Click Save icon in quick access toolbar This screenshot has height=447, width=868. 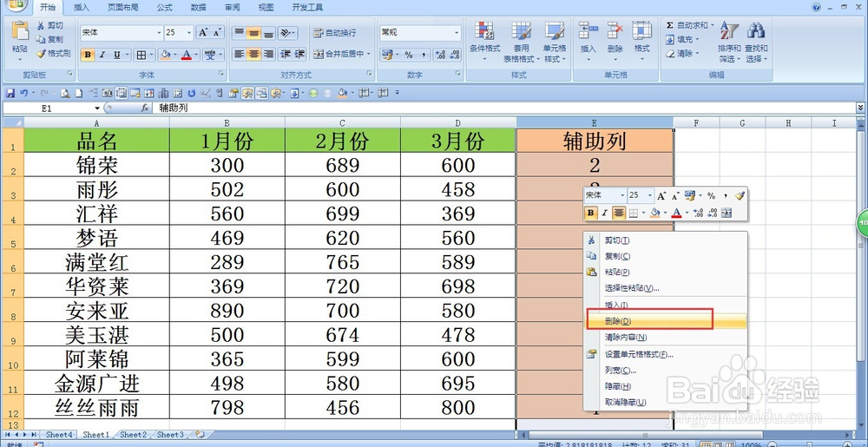point(10,93)
